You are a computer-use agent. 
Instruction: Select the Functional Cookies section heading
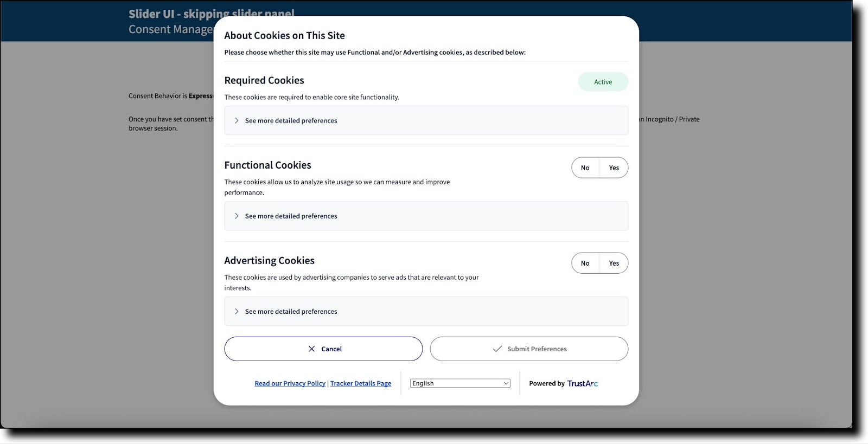click(x=267, y=165)
